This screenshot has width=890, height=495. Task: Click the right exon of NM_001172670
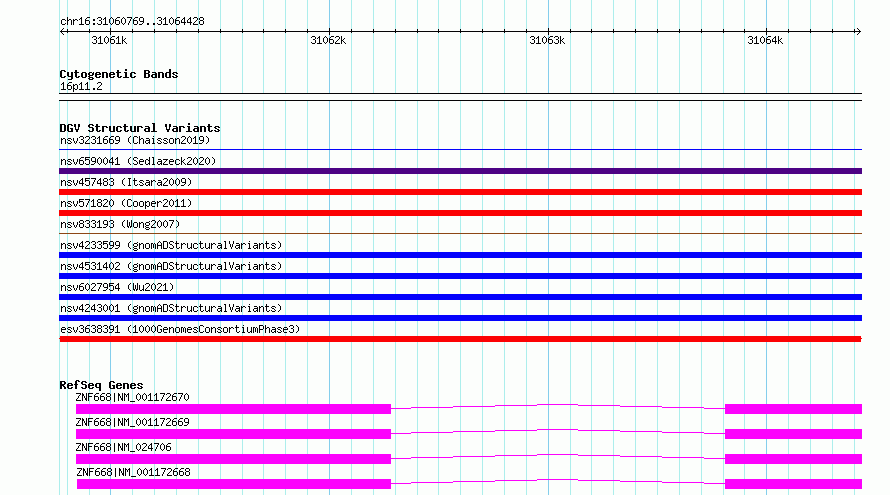(794, 409)
